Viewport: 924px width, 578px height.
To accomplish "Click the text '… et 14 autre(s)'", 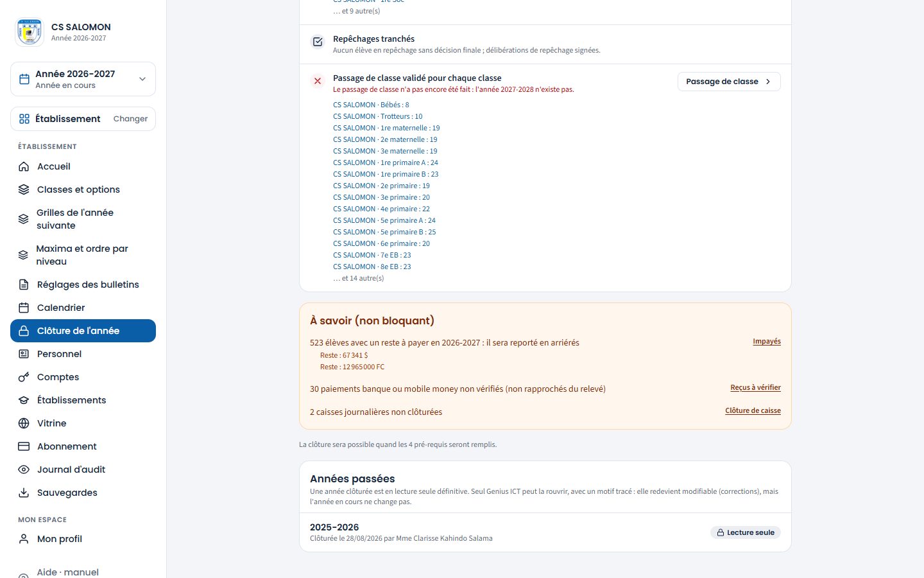I will [x=359, y=278].
